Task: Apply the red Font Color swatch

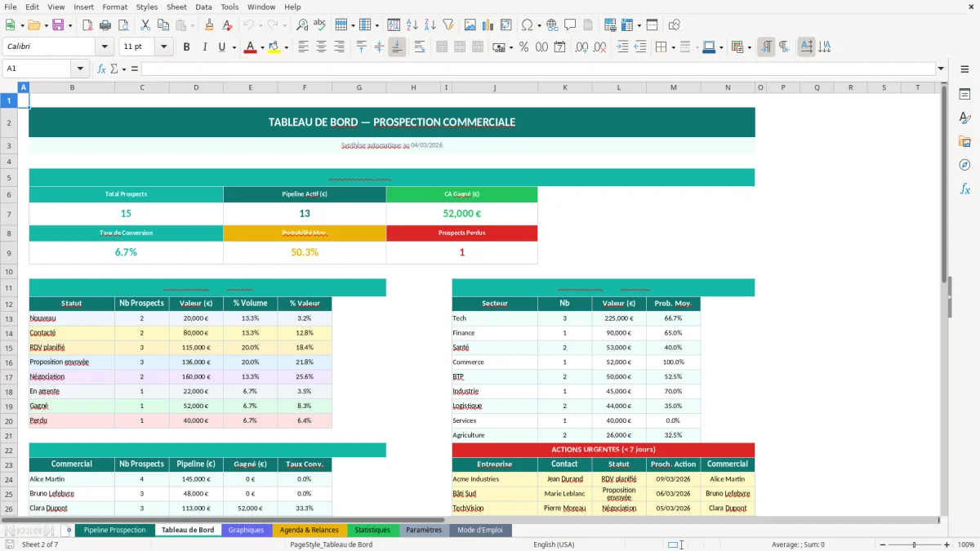Action: coord(250,47)
